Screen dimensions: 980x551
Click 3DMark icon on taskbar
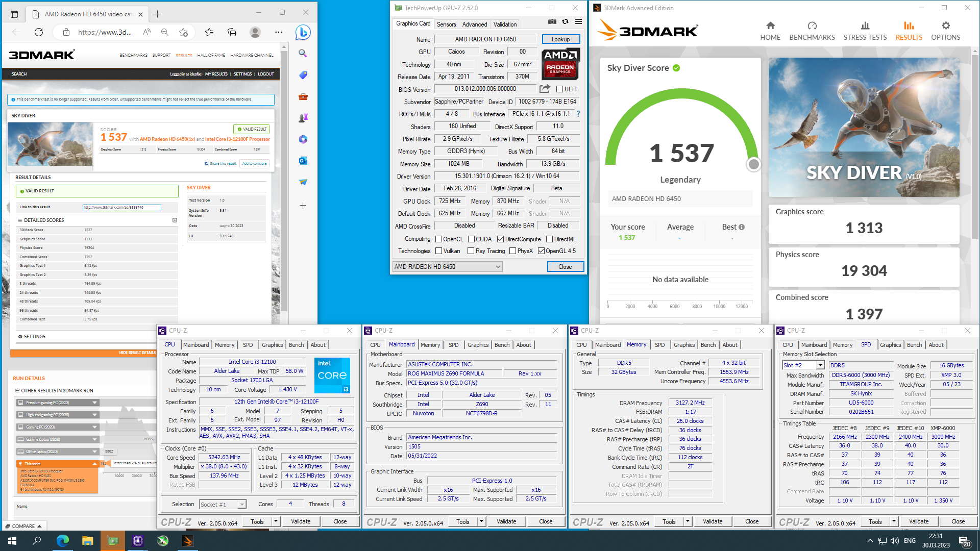pyautogui.click(x=188, y=541)
